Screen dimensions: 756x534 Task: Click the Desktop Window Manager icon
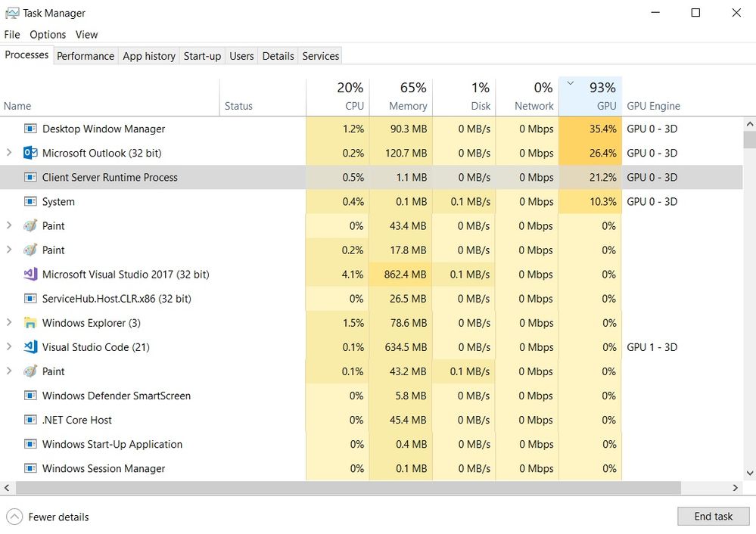(30, 129)
